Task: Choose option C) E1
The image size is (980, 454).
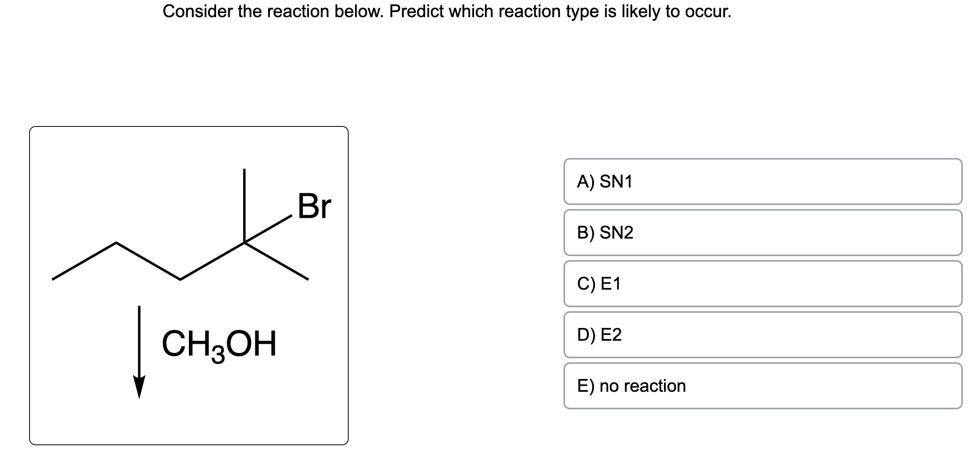Action: click(763, 284)
